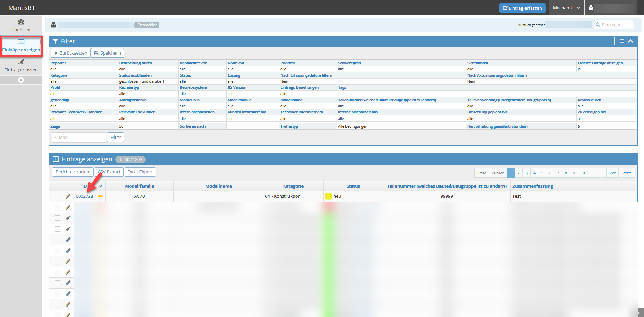Open the Mechanik project dropdown

pos(566,8)
